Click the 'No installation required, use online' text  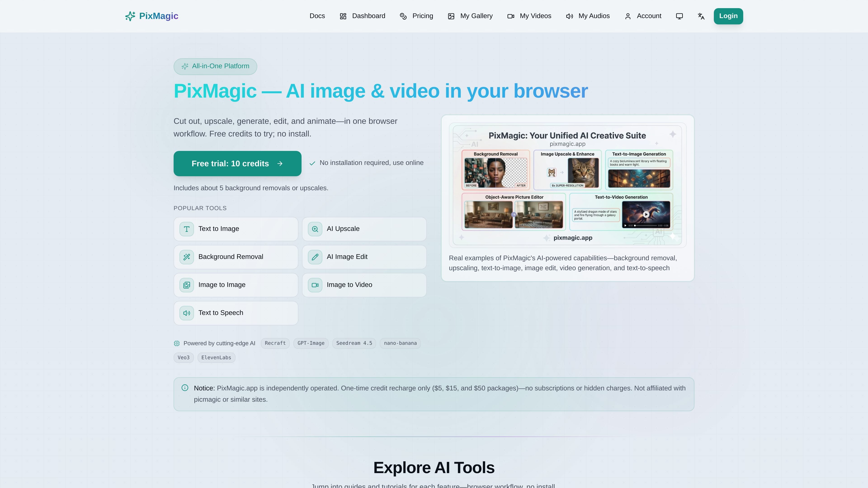pyautogui.click(x=371, y=163)
